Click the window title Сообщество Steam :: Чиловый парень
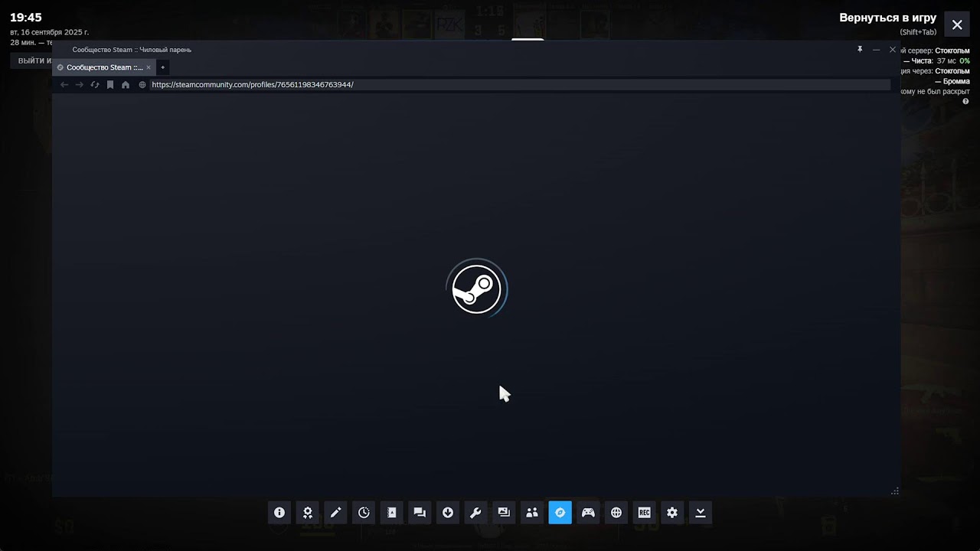Viewport: 980px width, 551px height. 132,50
